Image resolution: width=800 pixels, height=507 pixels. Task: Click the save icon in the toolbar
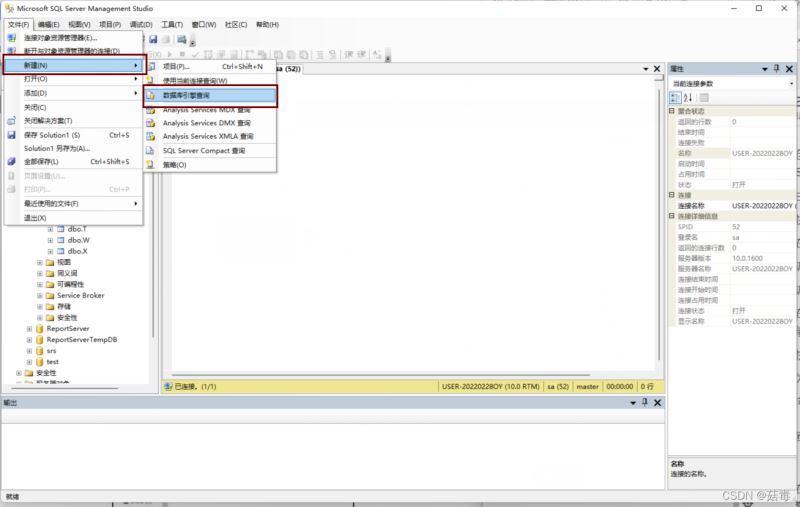pos(153,39)
